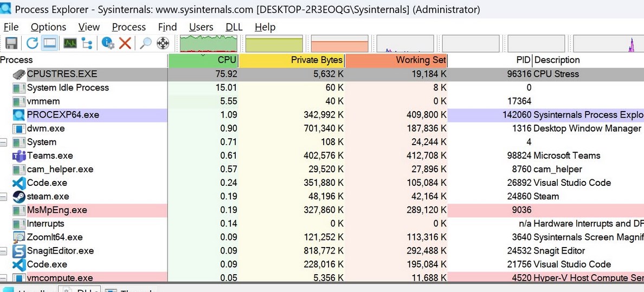This screenshot has height=292, width=644.
Task: Click the orange physical memory graph
Action: [x=339, y=43]
